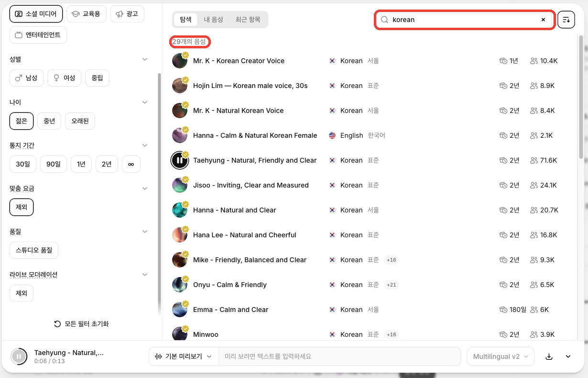Toggle 제외 under 맞춤 요금

tap(22, 207)
